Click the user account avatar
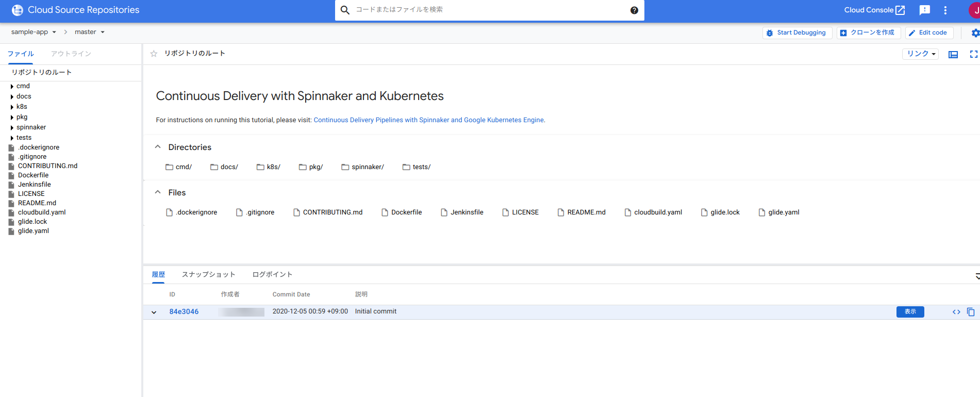980x397 pixels. point(974,10)
